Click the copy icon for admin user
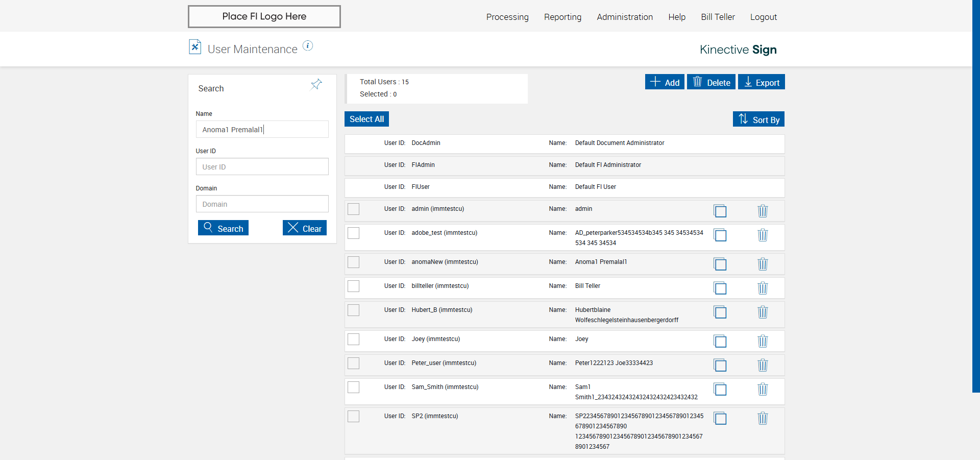The height and width of the screenshot is (460, 980). click(720, 211)
